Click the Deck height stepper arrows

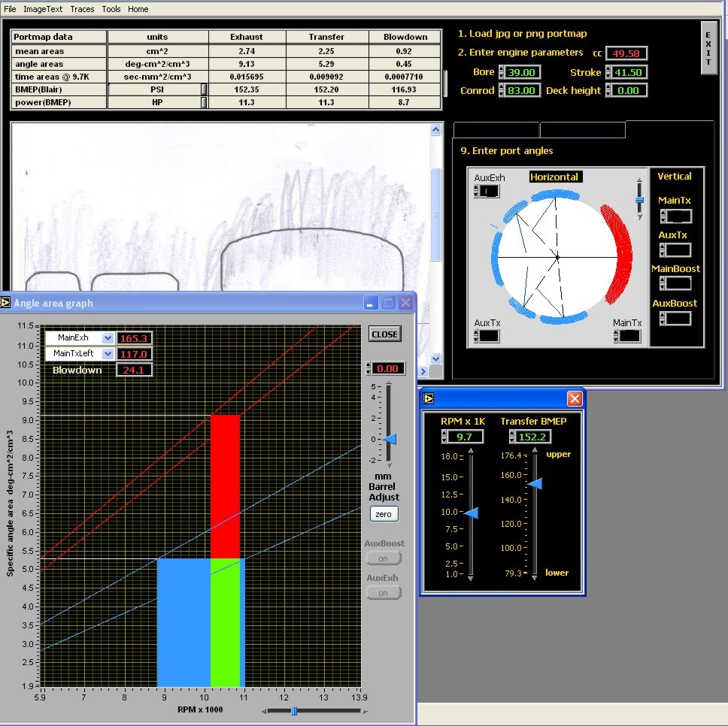point(608,90)
